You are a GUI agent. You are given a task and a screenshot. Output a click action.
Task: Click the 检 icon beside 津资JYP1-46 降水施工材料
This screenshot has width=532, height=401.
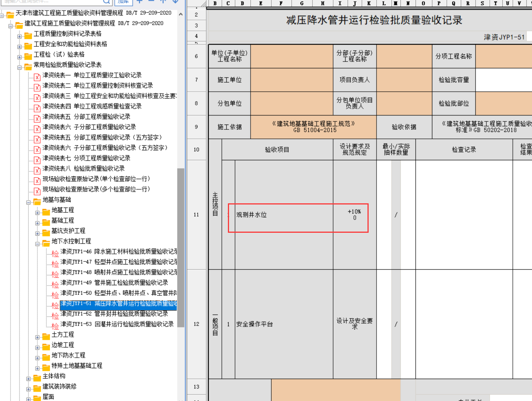55,254
